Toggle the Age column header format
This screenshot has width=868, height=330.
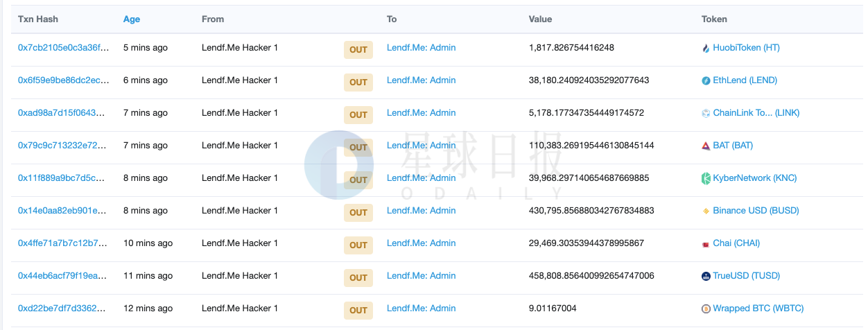(x=132, y=19)
